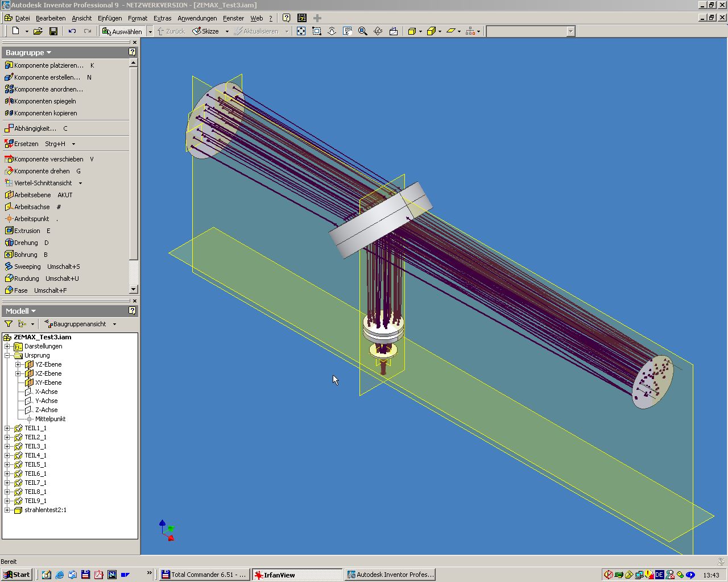The image size is (728, 582).
Task: Switch to Total Commander taskbar button
Action: coord(204,575)
